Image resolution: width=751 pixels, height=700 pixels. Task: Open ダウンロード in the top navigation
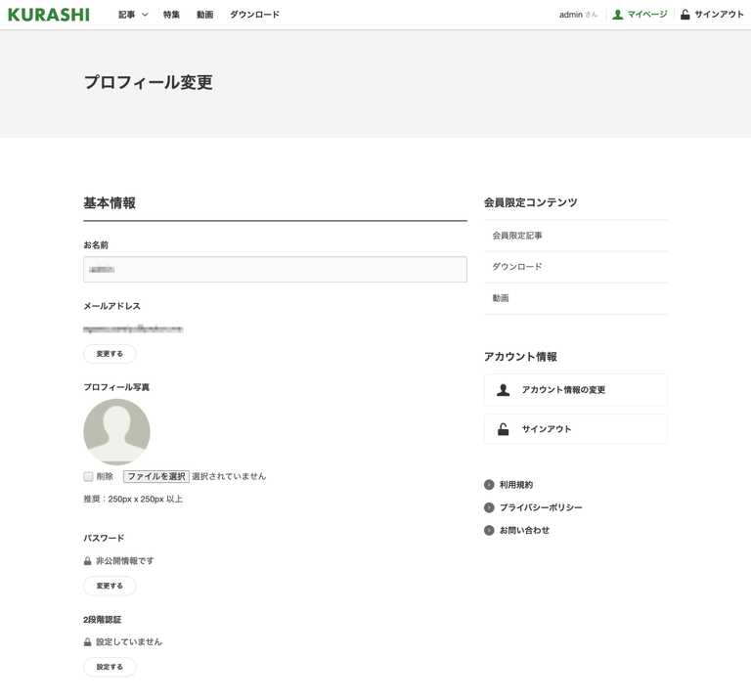point(254,15)
